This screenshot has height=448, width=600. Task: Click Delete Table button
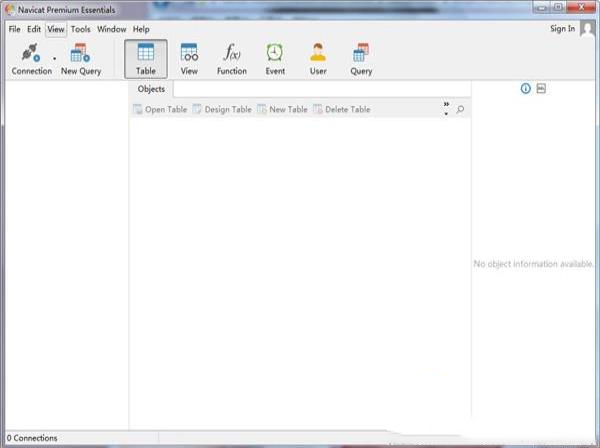coord(342,109)
